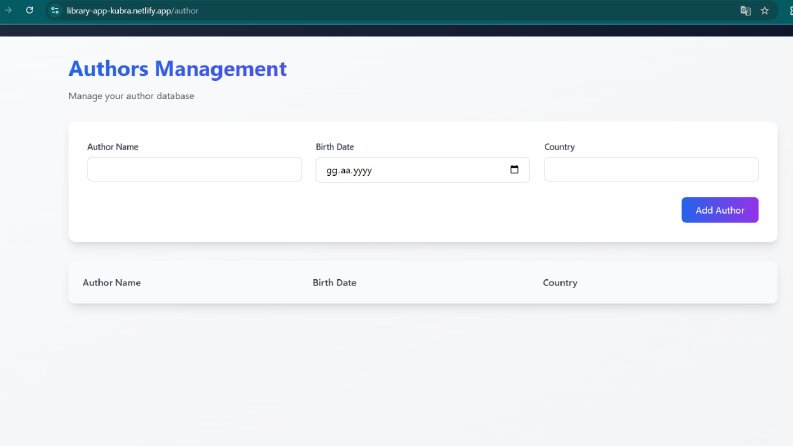Focus the Author Name input field
This screenshot has height=446, width=793.
(x=194, y=169)
